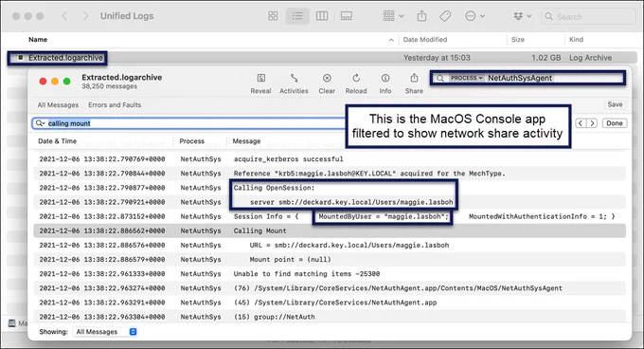The width and height of the screenshot is (644, 349).
Task: Click 'Log Archive' kind in Finder row
Action: pyautogui.click(x=590, y=58)
